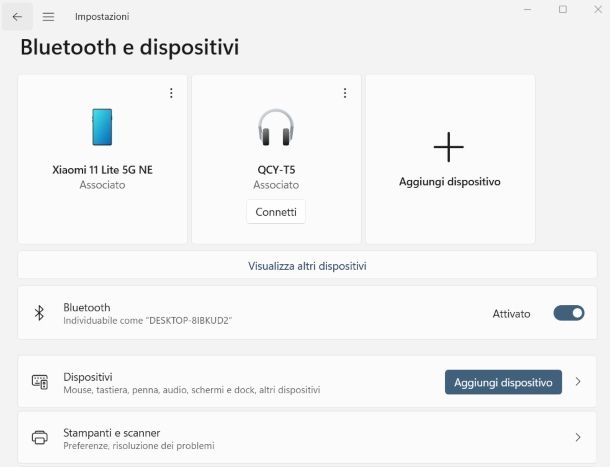Turn off the Bluetooth toggle
Screen dimensions: 610x467
point(569,313)
